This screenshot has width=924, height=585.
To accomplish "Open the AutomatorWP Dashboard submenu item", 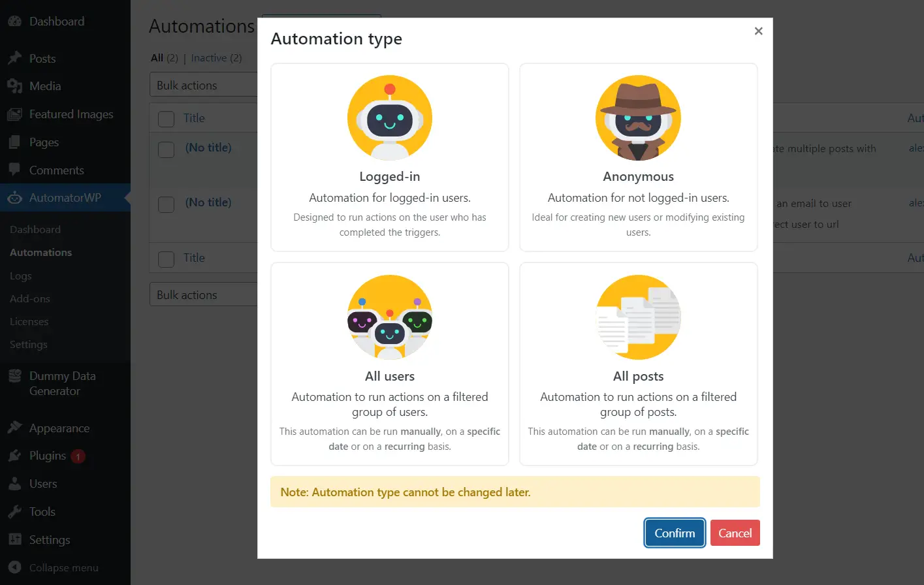I will click(35, 230).
